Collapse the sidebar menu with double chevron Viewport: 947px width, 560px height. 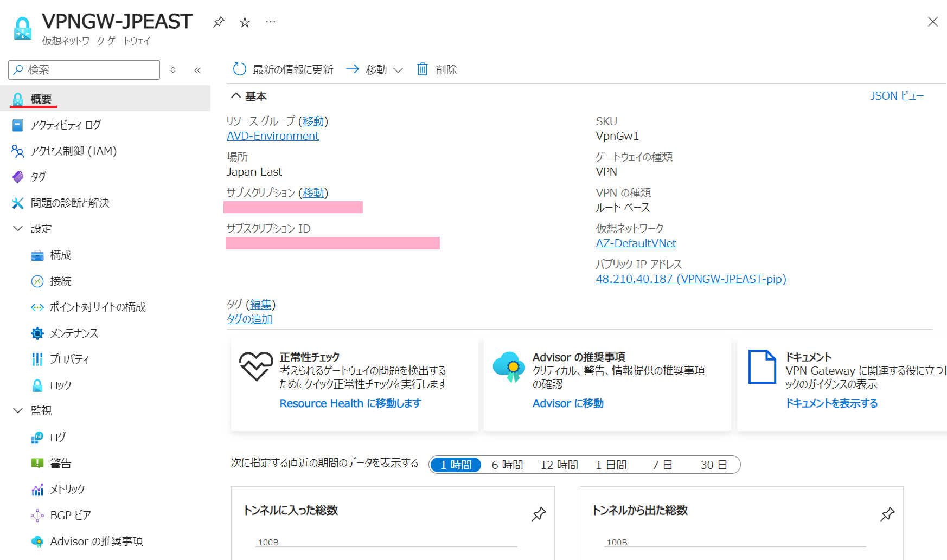[197, 70]
